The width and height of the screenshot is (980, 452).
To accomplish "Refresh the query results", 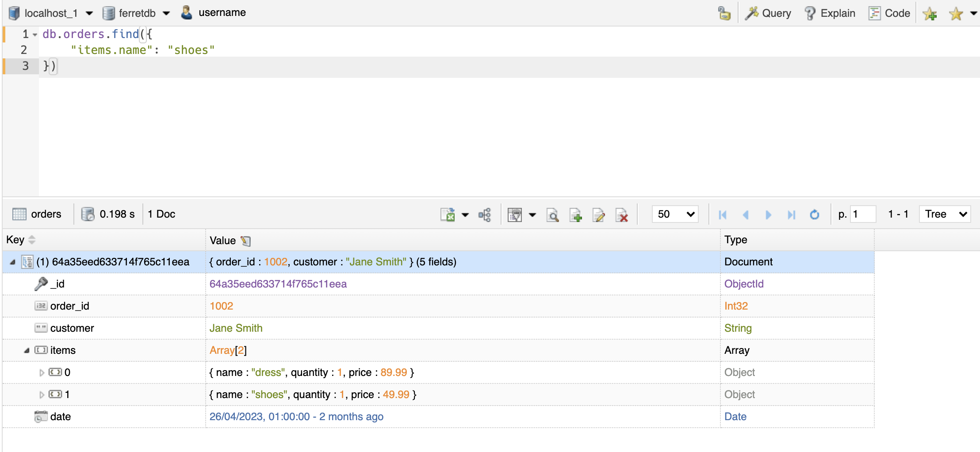I will [x=815, y=215].
